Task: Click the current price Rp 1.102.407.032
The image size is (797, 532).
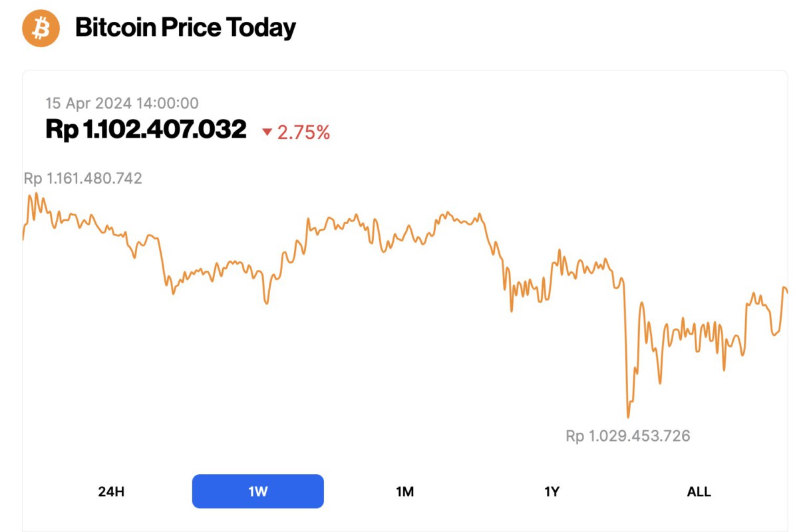Action: [146, 129]
